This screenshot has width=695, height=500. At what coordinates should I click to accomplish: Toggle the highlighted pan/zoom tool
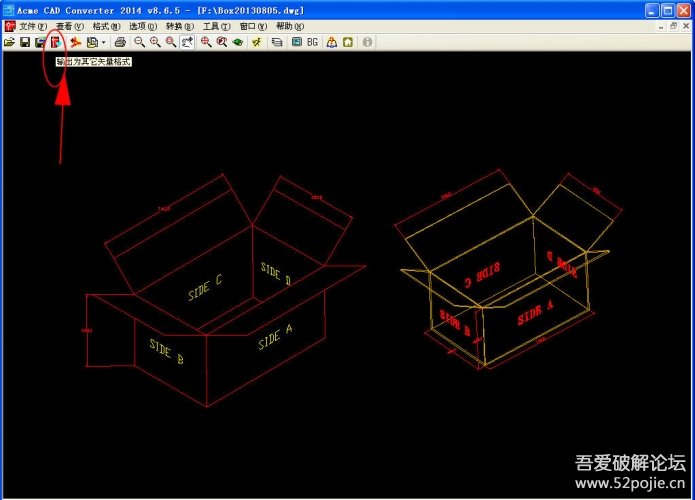click(x=187, y=43)
